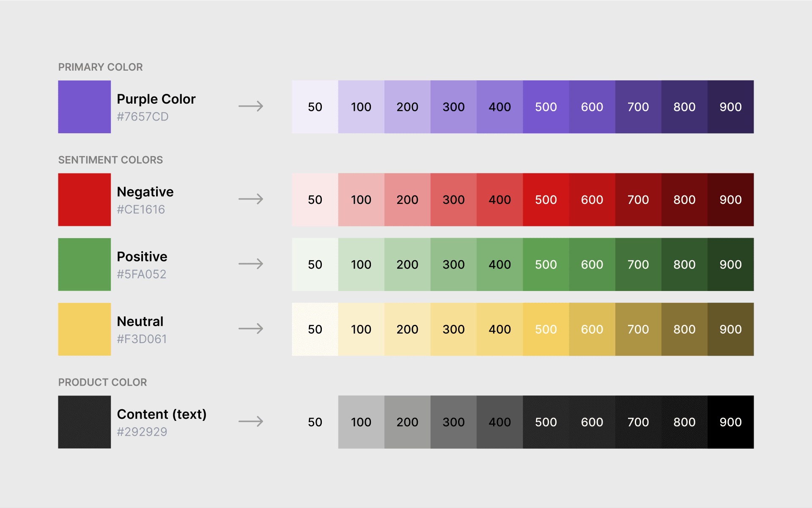Select the Positive green base swatch
This screenshot has width=812, height=508.
tap(85, 264)
